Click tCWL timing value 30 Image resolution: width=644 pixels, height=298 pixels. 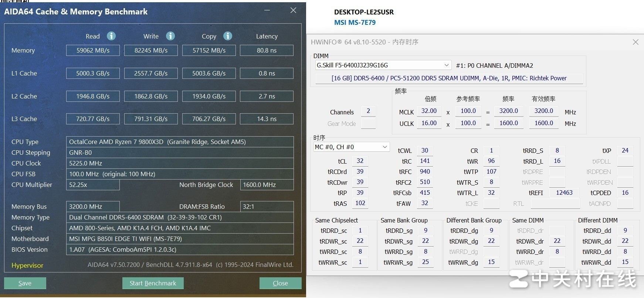point(425,151)
